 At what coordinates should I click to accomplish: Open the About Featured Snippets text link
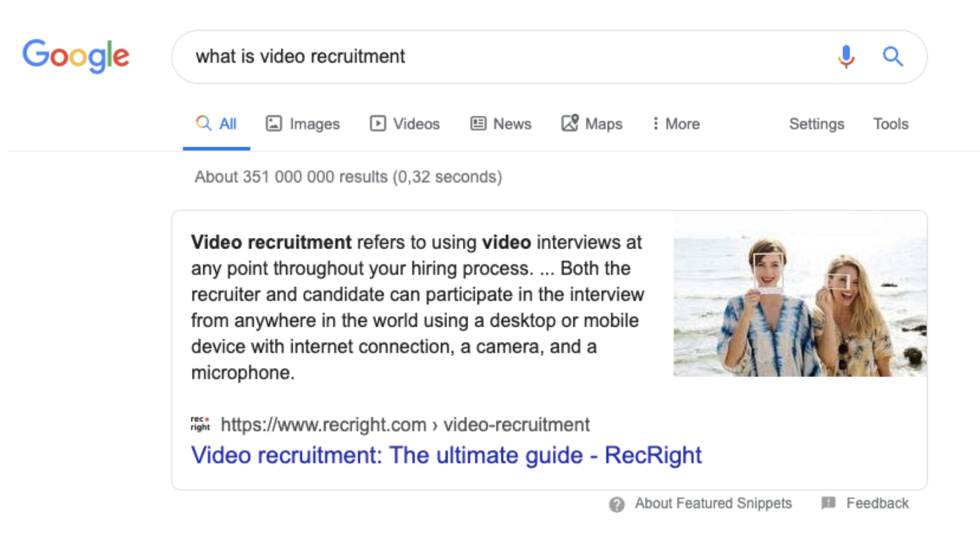click(713, 504)
